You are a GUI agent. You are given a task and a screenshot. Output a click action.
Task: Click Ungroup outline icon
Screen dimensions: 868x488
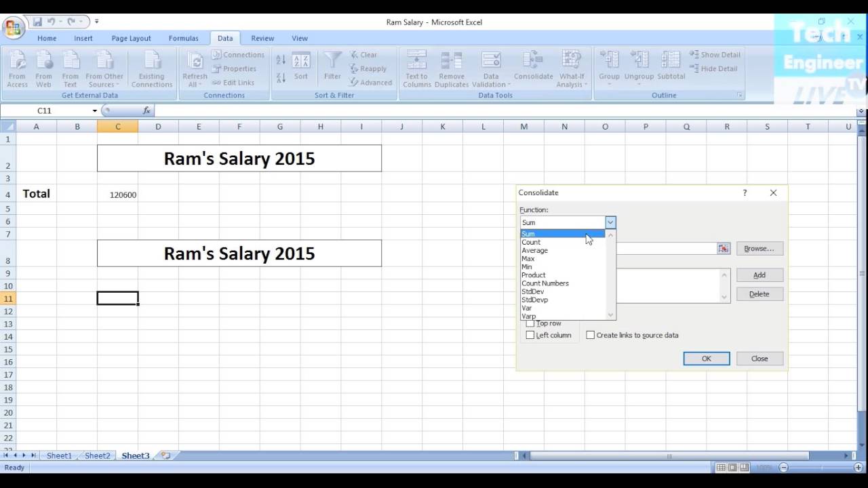[x=639, y=69]
